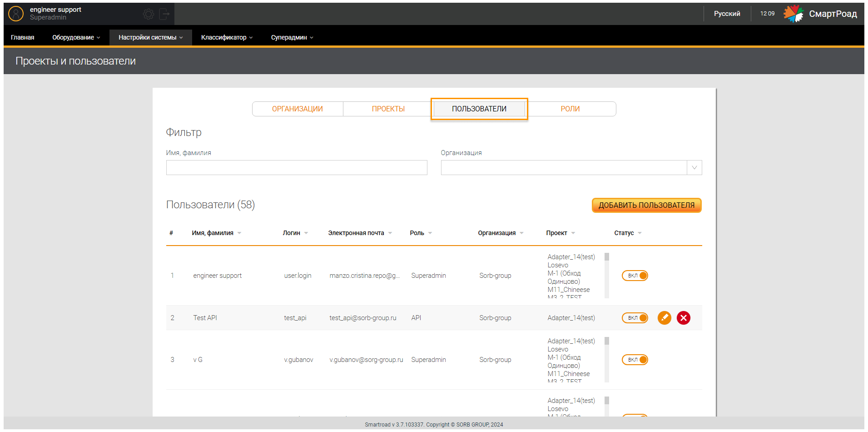
Task: Sort by Проект column
Action: [x=560, y=233]
